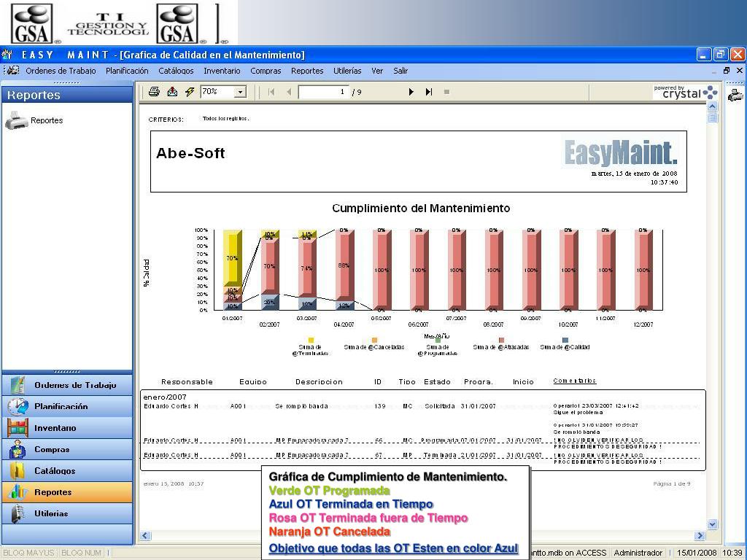Click the Compras person icon
This screenshot has width=747, height=560.
point(18,449)
